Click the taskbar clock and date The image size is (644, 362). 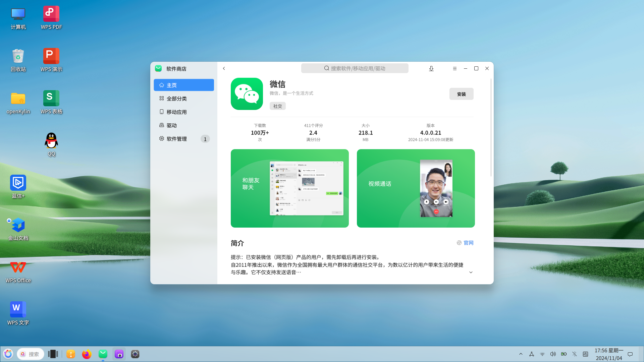(x=609, y=354)
